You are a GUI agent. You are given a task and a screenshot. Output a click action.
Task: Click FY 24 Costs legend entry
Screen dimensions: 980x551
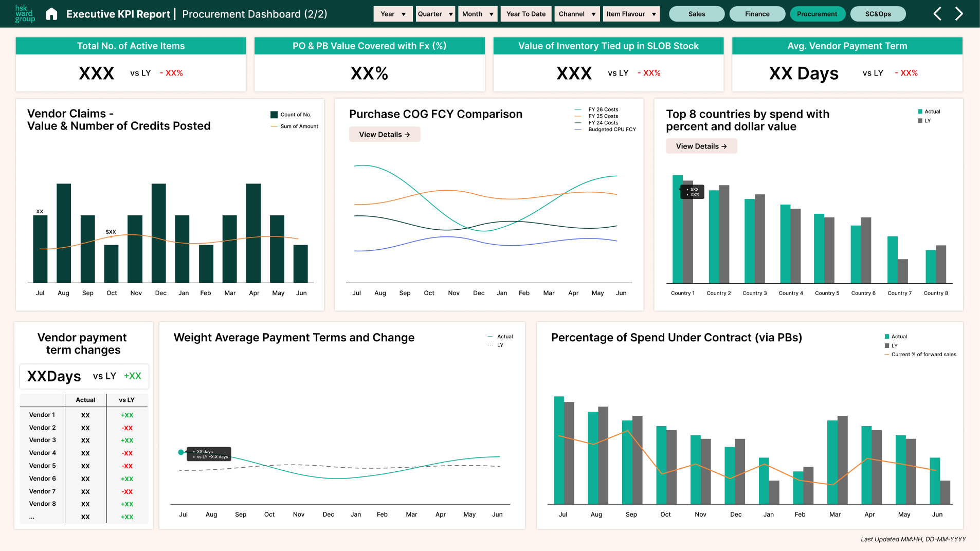tap(596, 123)
